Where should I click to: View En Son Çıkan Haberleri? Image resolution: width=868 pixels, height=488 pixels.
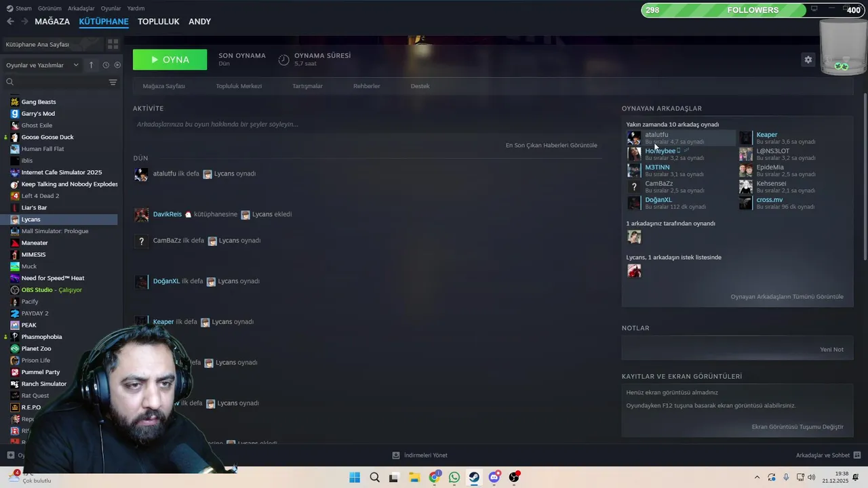(x=551, y=145)
